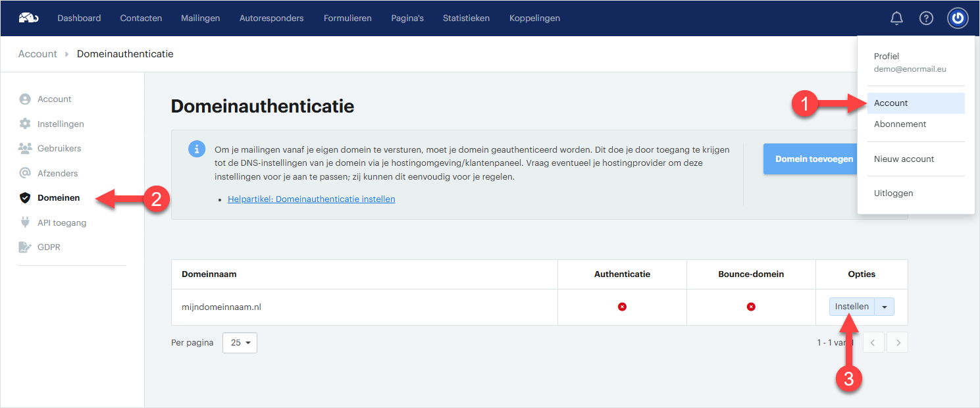Open sidebar item Afzenders
Screen dimensions: 980x408
click(58, 173)
